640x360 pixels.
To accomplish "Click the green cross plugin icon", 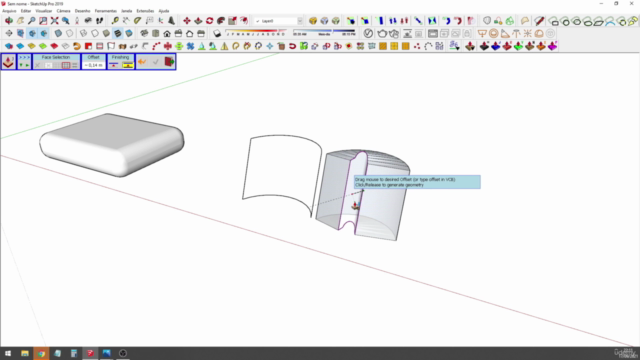I will 179,46.
